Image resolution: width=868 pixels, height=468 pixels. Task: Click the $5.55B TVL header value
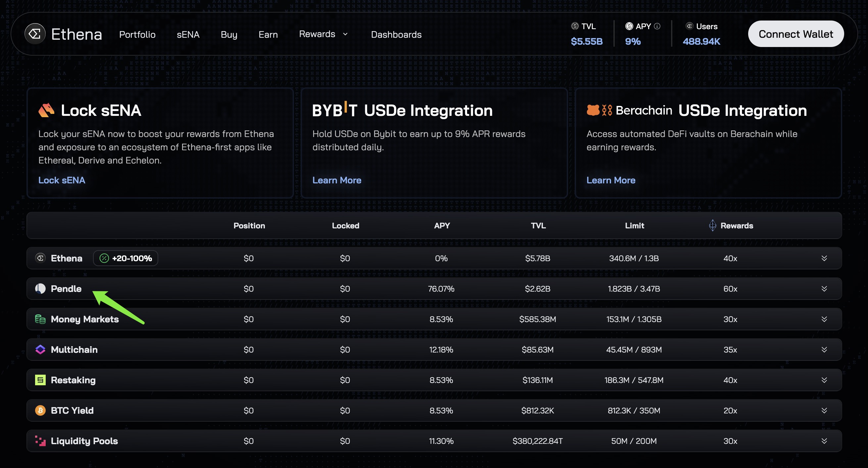(x=587, y=41)
